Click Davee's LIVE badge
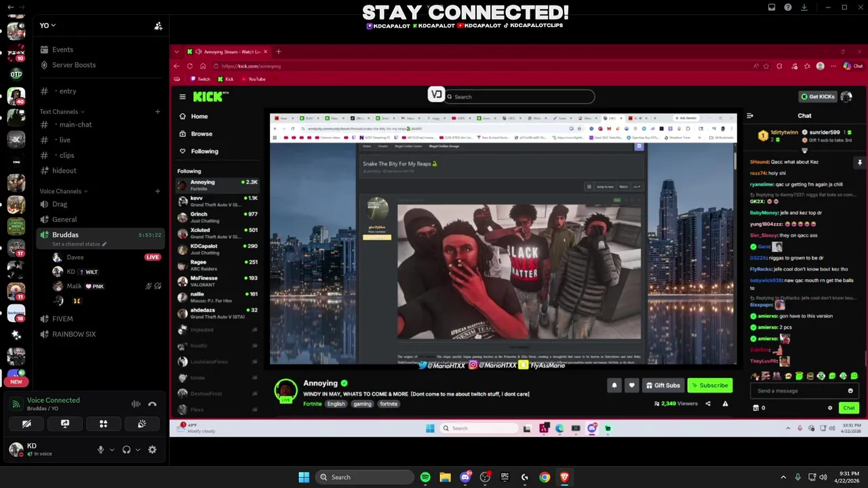This screenshot has height=488, width=868. [153, 258]
